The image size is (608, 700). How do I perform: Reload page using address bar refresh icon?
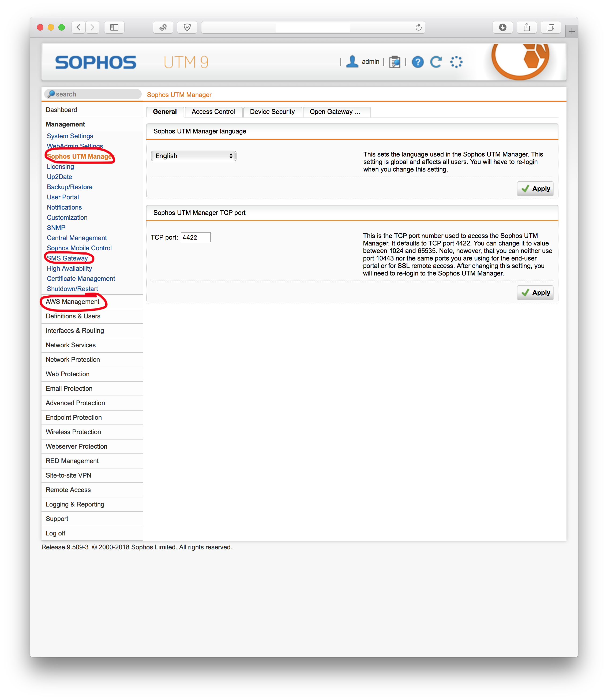418,27
